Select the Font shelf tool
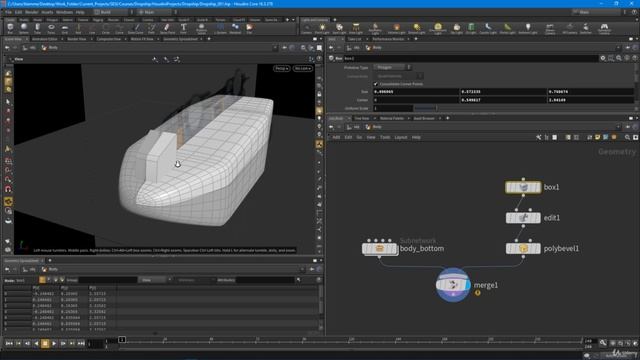 [183, 28]
